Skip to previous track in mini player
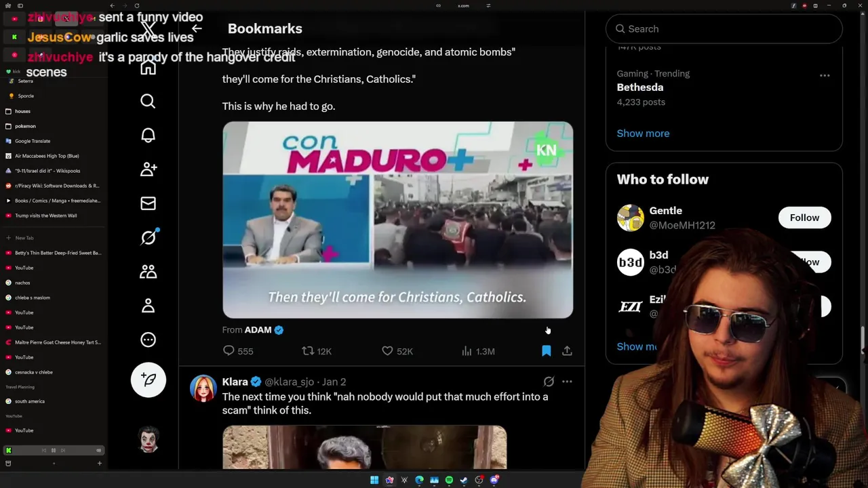The width and height of the screenshot is (868, 488). coord(44,450)
